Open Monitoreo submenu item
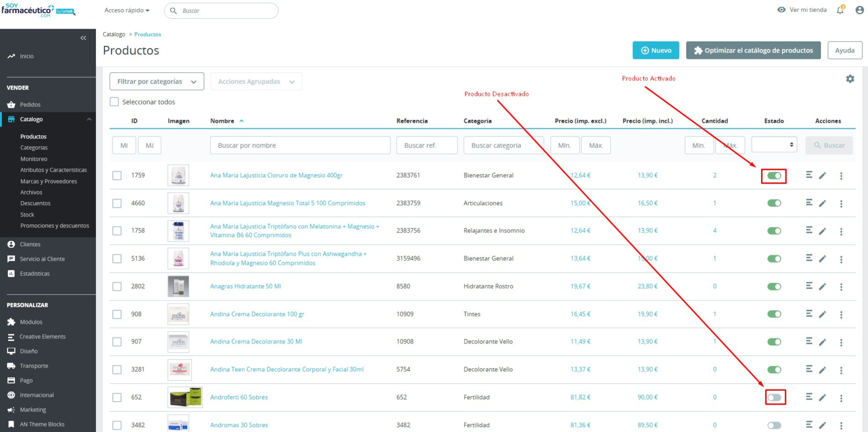868x432 pixels. (34, 159)
